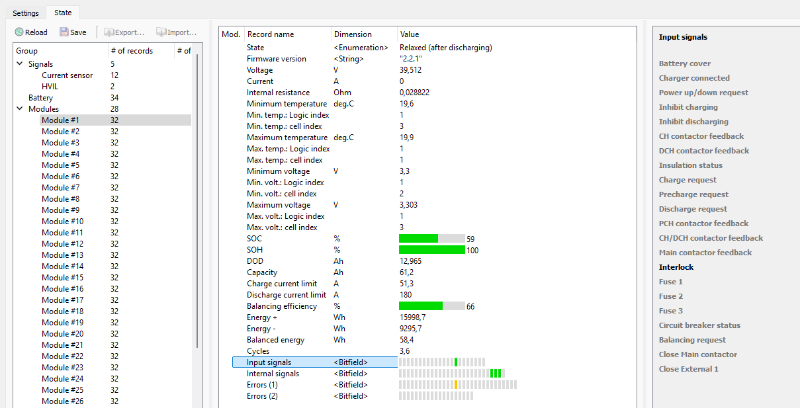
Task: Click the SOH progress bar
Action: click(432, 250)
